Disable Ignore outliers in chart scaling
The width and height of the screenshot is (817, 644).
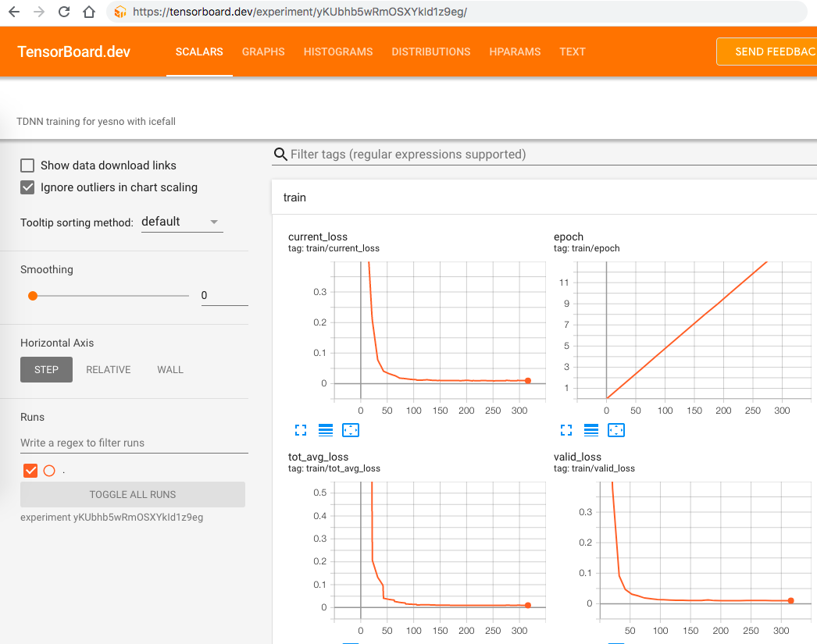coord(27,187)
